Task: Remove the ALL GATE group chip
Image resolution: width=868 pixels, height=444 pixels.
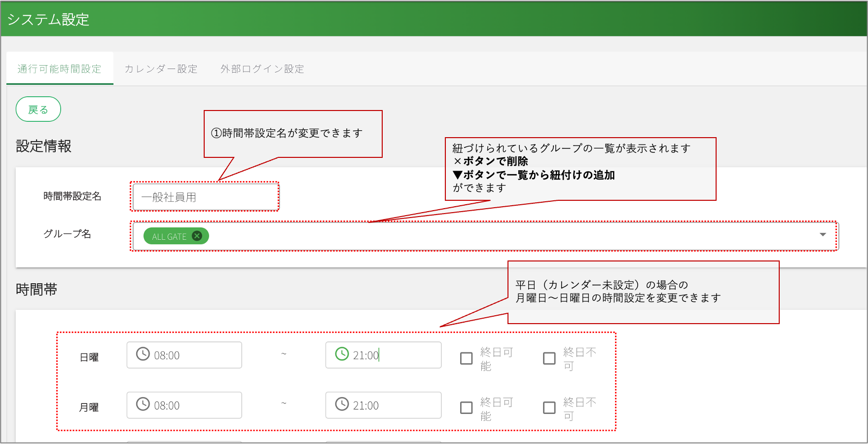Action: coord(197,236)
